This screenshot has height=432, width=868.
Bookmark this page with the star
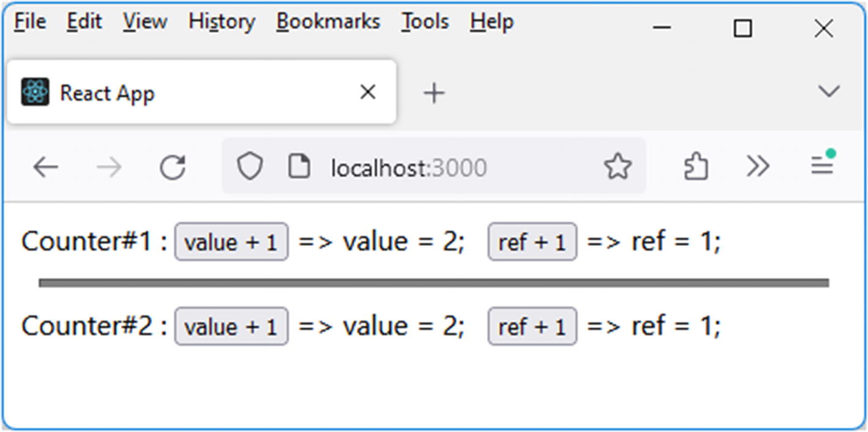point(617,167)
